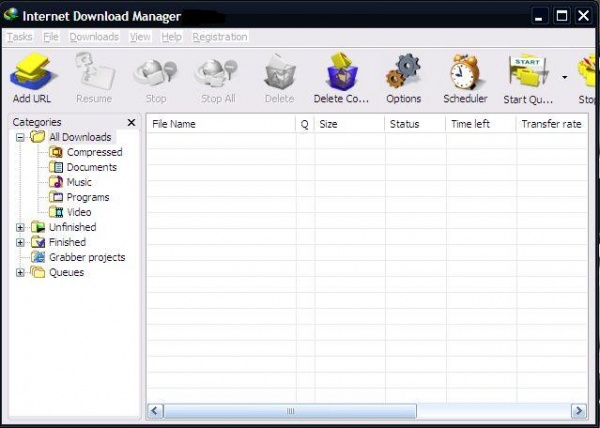Click the Delete Completed toolbar icon
Image resolution: width=600 pixels, height=428 pixels.
342,72
